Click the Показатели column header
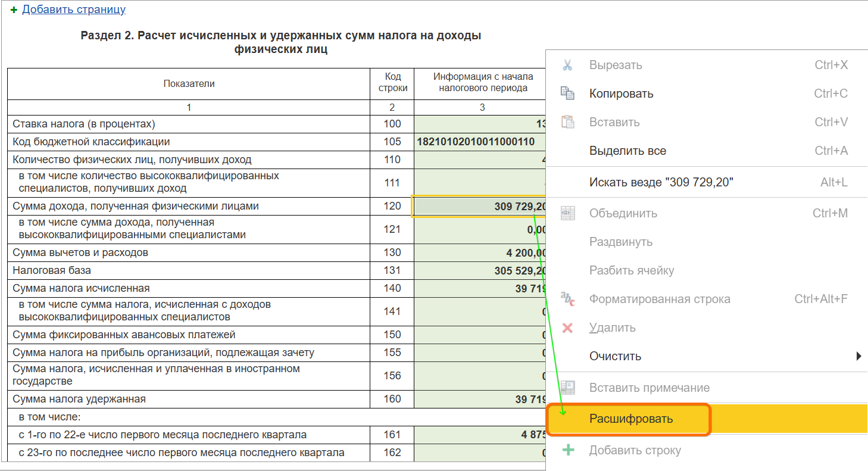Screen dimensions: 868x471 point(189,84)
